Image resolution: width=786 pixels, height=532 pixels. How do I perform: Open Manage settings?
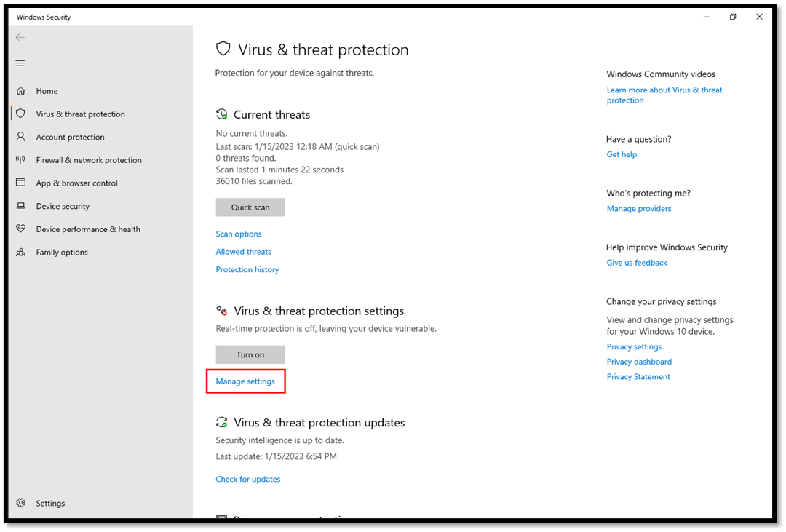(245, 381)
